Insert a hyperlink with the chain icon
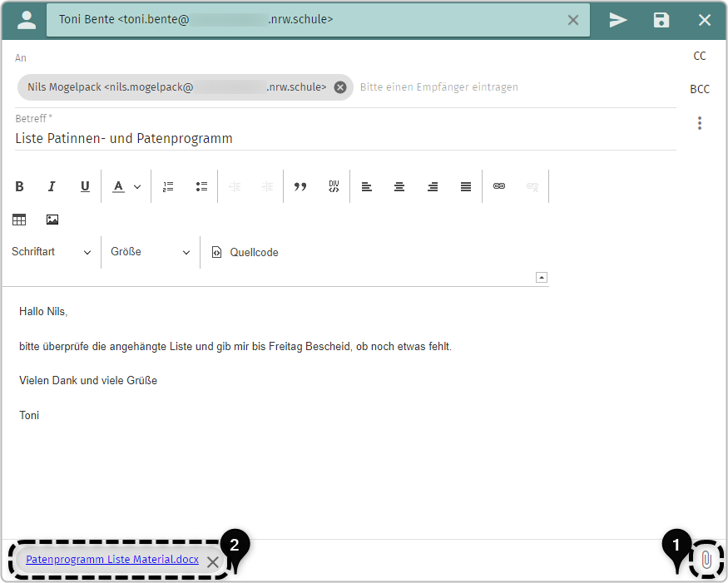 point(499,185)
